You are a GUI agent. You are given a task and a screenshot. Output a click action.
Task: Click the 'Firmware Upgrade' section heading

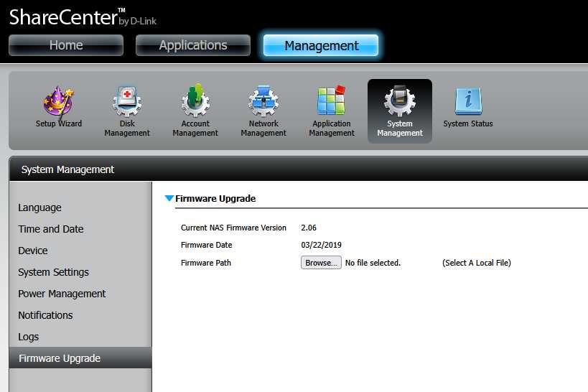tap(215, 198)
